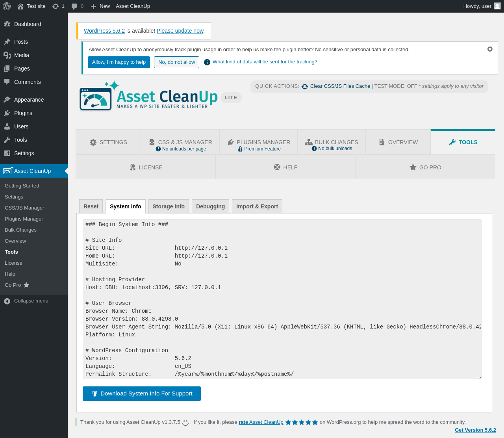This screenshot has height=438, width=504.
Task: Open the LICENSE tab
Action: 146,167
